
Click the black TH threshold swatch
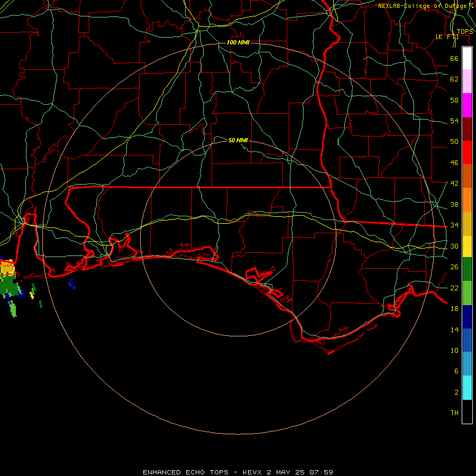point(467,411)
